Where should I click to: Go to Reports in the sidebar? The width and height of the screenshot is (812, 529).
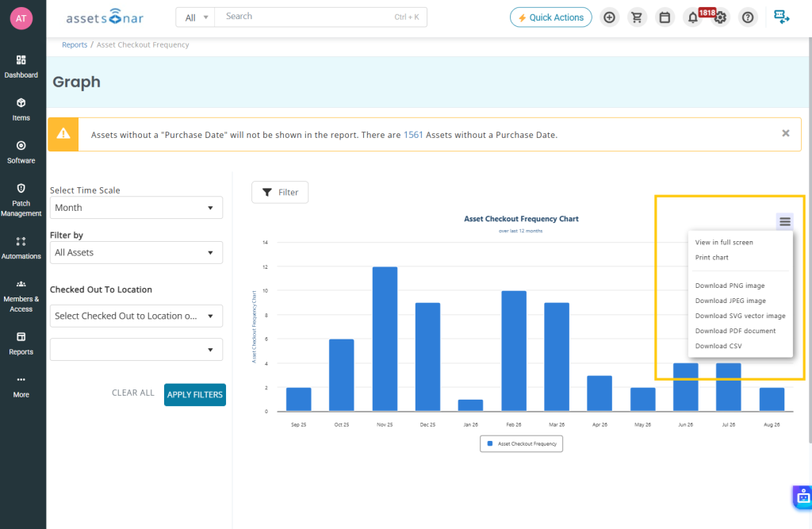pyautogui.click(x=21, y=344)
